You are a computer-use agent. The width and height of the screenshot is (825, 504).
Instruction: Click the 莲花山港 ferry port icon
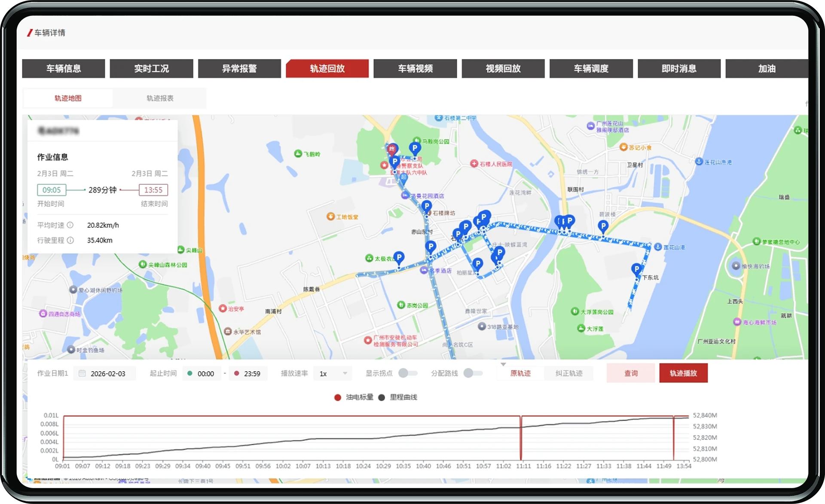658,247
